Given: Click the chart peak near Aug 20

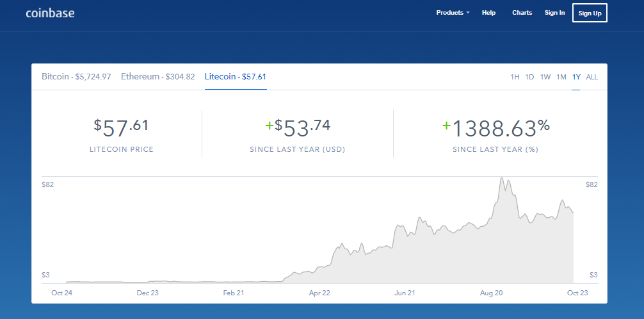Looking at the screenshot, I should tap(503, 179).
